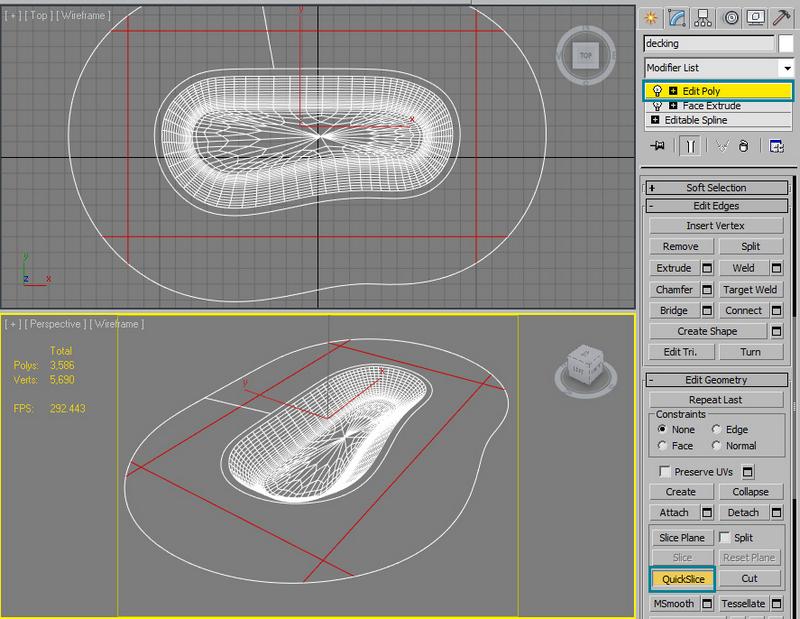
Task: Toggle the Face Extrude lightbulb
Action: point(656,105)
